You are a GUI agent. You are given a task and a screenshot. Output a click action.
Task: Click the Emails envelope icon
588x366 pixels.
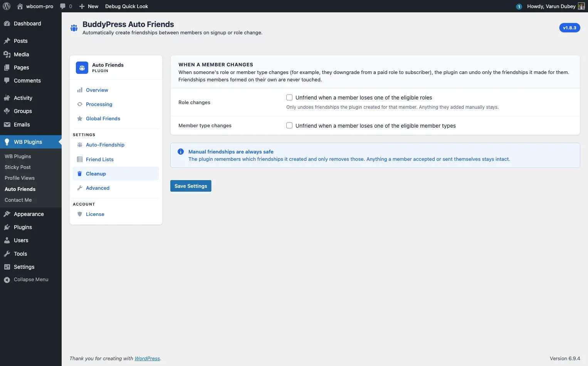pyautogui.click(x=7, y=125)
